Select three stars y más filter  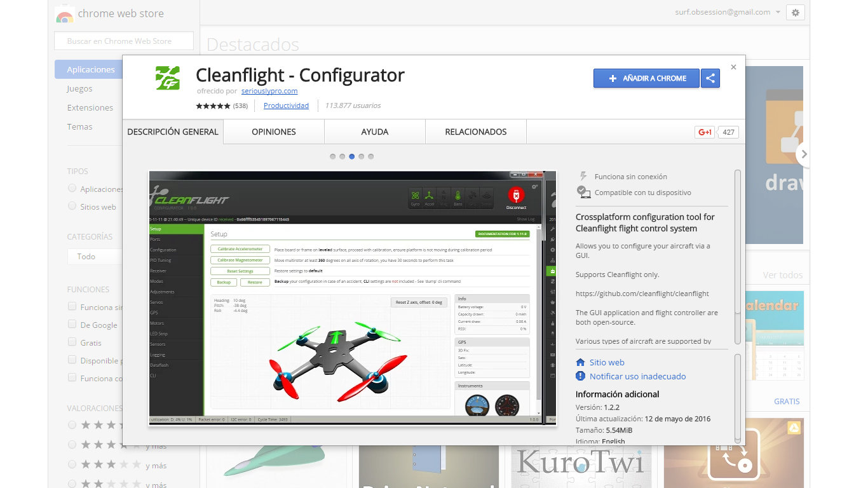click(72, 464)
